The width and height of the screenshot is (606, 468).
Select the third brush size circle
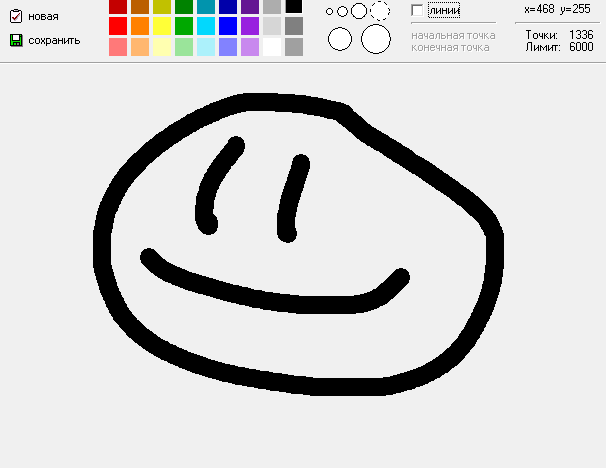click(359, 11)
